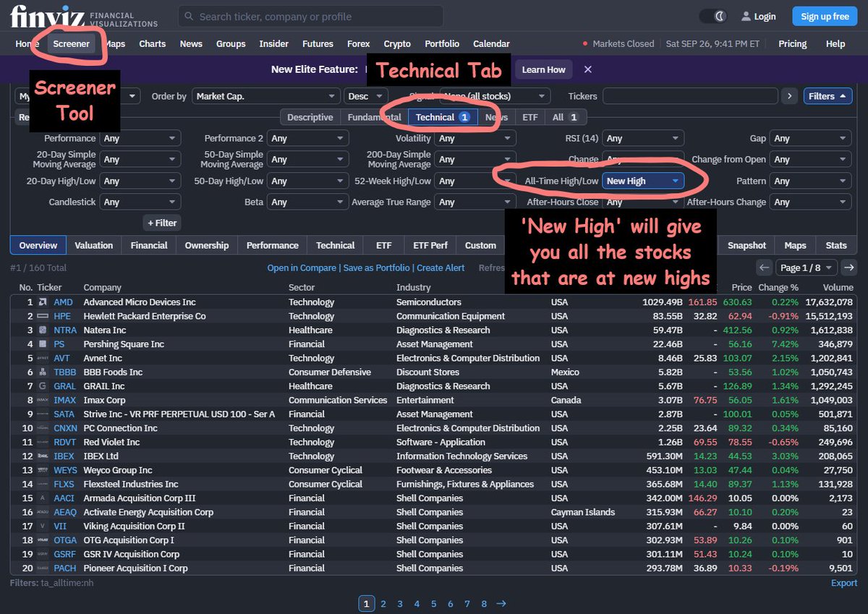Open the Candlestick filter dropdown
The image size is (868, 614).
click(140, 202)
